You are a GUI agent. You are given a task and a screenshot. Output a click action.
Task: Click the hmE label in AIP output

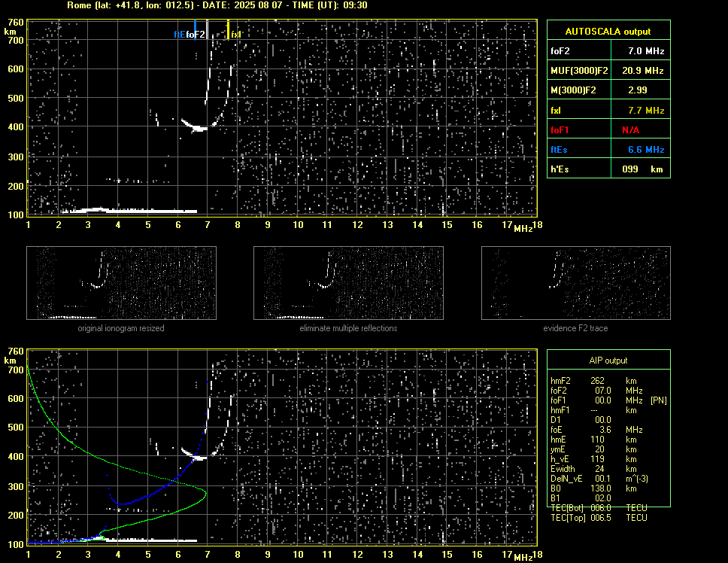pos(558,440)
